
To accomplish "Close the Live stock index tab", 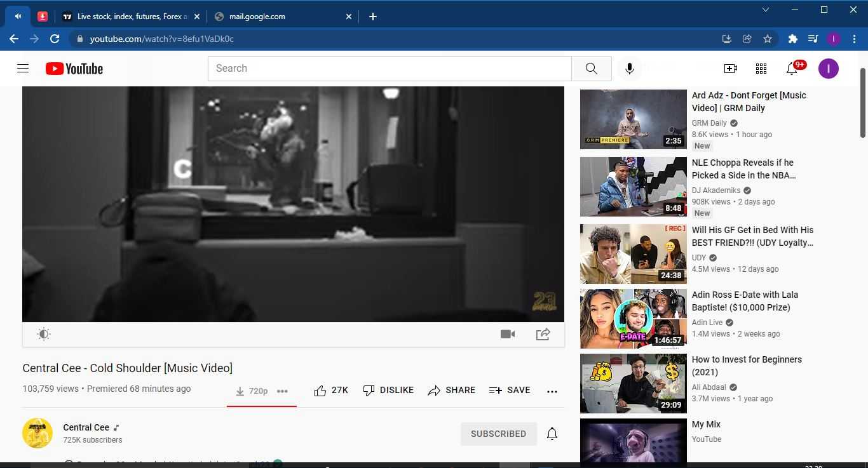I will (196, 17).
